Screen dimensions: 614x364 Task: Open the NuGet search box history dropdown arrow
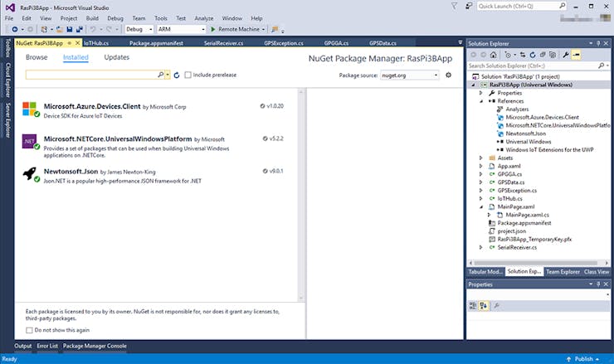[168, 75]
